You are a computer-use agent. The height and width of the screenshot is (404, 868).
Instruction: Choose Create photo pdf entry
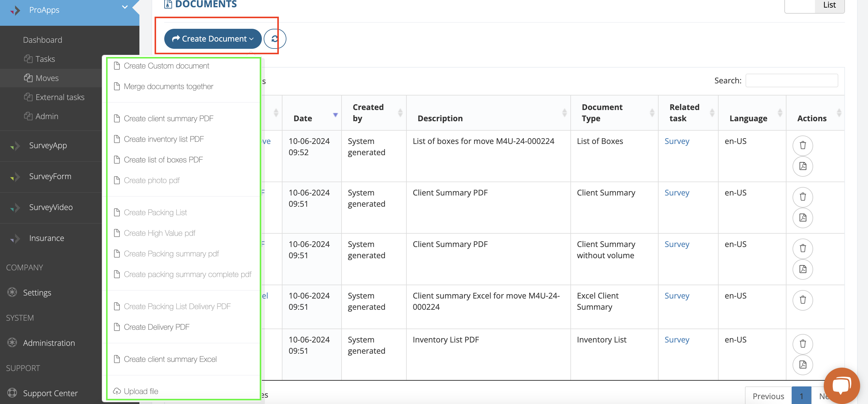pyautogui.click(x=152, y=180)
